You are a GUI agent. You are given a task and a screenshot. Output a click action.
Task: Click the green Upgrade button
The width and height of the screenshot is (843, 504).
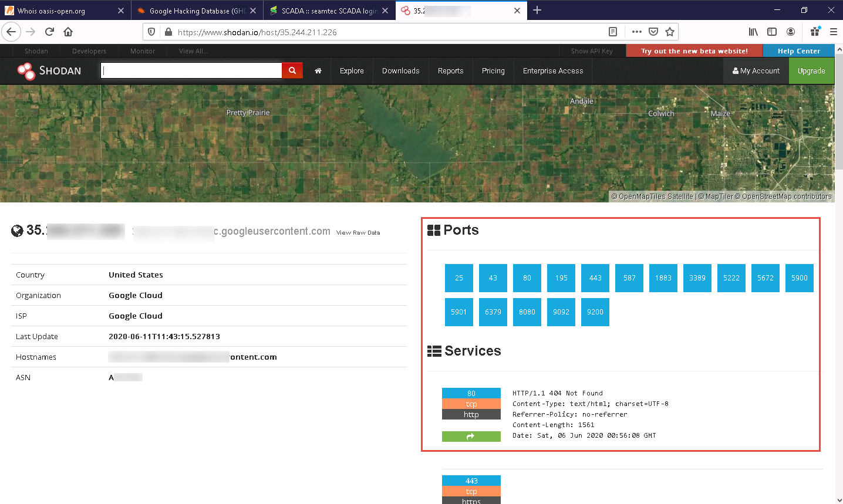click(x=811, y=71)
